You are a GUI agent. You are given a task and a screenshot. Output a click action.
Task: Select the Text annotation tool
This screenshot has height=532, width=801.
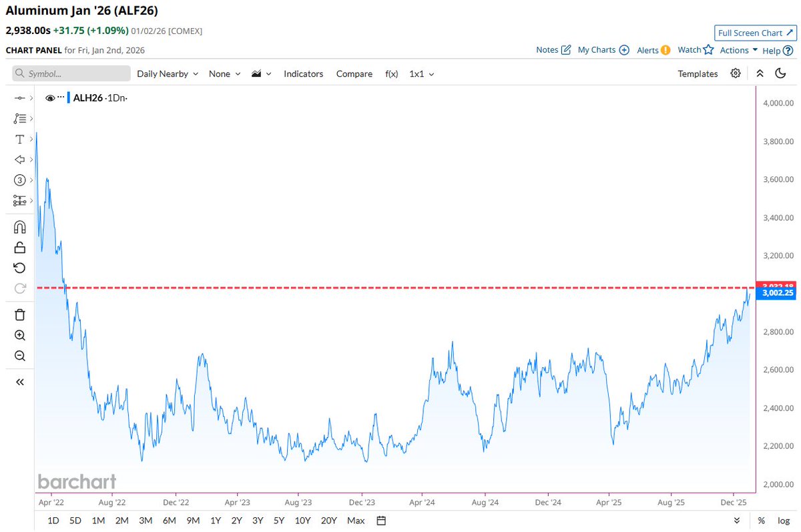coord(19,139)
